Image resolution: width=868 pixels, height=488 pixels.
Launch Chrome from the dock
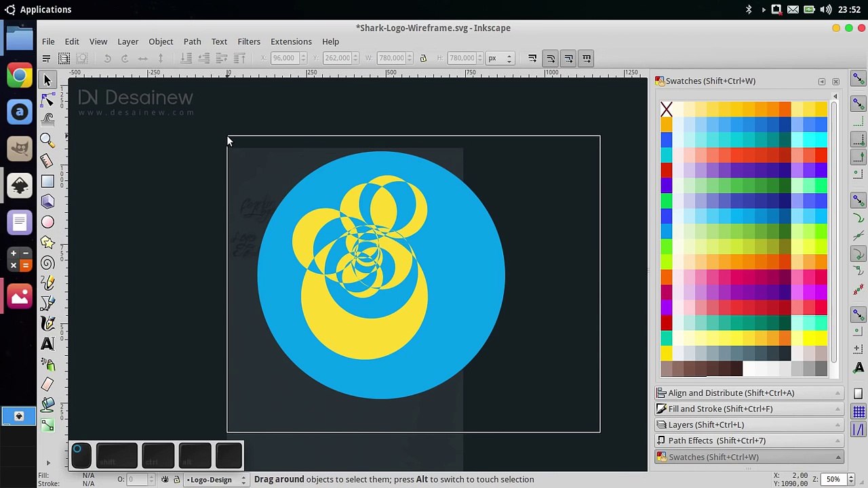point(19,75)
